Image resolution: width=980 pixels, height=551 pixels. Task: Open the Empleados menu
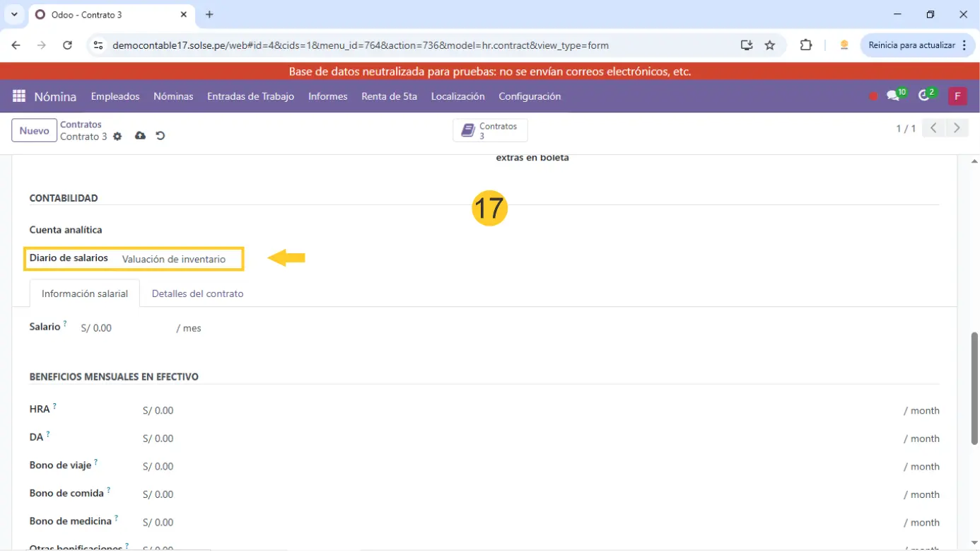115,96
